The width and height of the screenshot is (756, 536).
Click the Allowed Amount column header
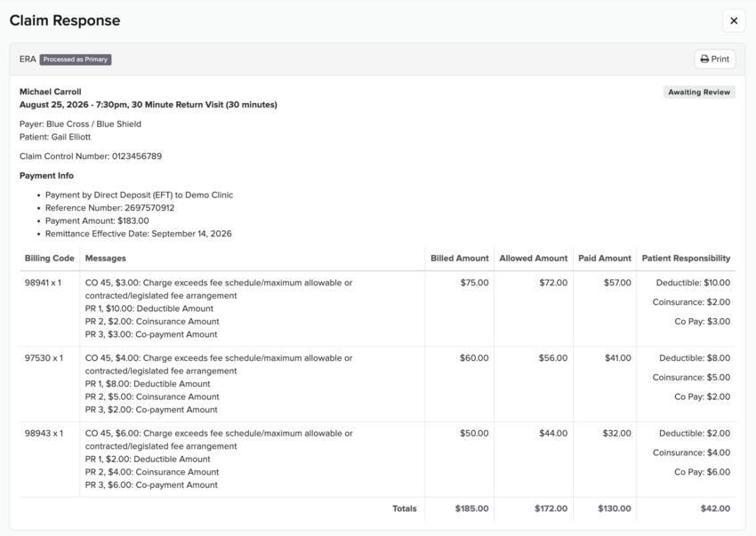coord(534,259)
